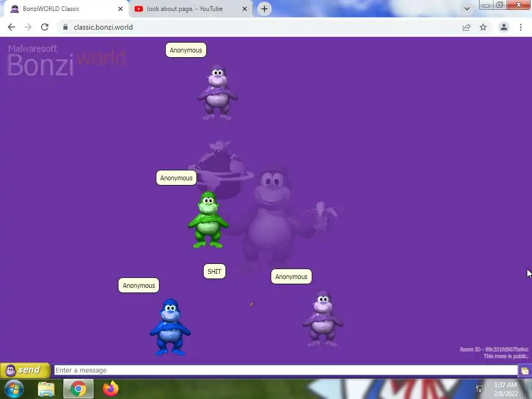View site security lock info
This screenshot has height=399, width=532.
tap(65, 27)
